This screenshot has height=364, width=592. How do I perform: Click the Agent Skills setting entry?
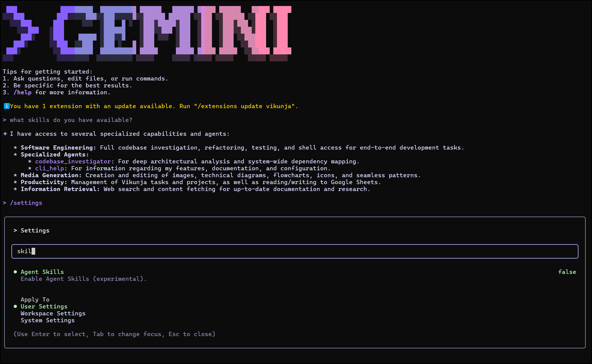point(42,272)
